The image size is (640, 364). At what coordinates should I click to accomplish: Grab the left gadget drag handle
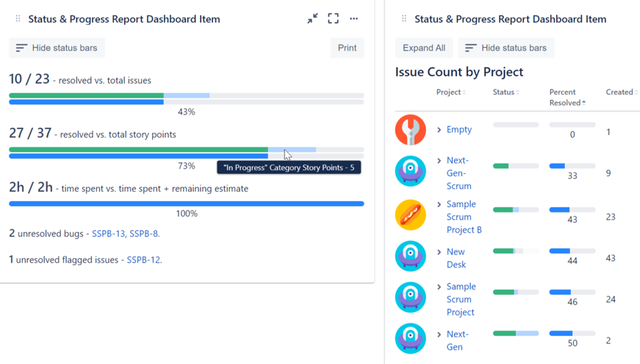pyautogui.click(x=18, y=19)
